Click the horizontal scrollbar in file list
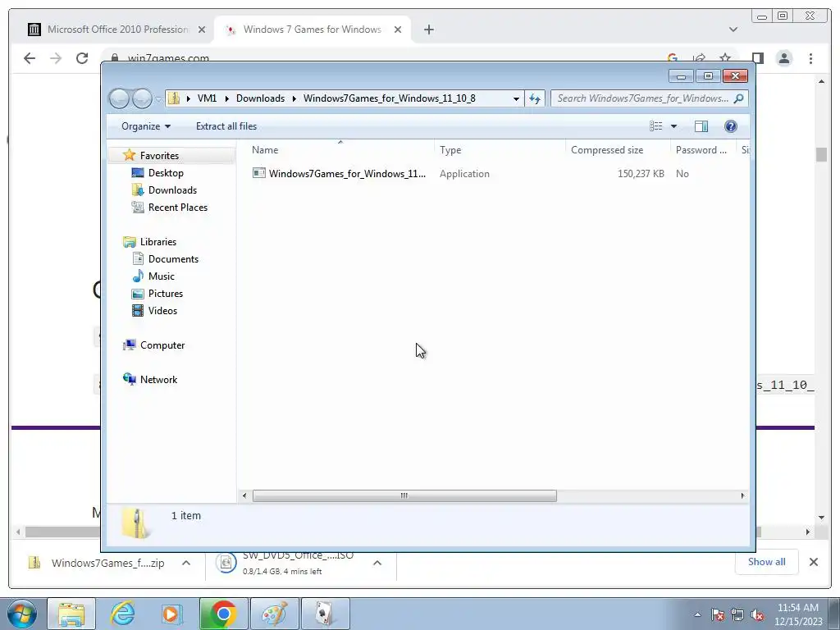 (x=404, y=496)
